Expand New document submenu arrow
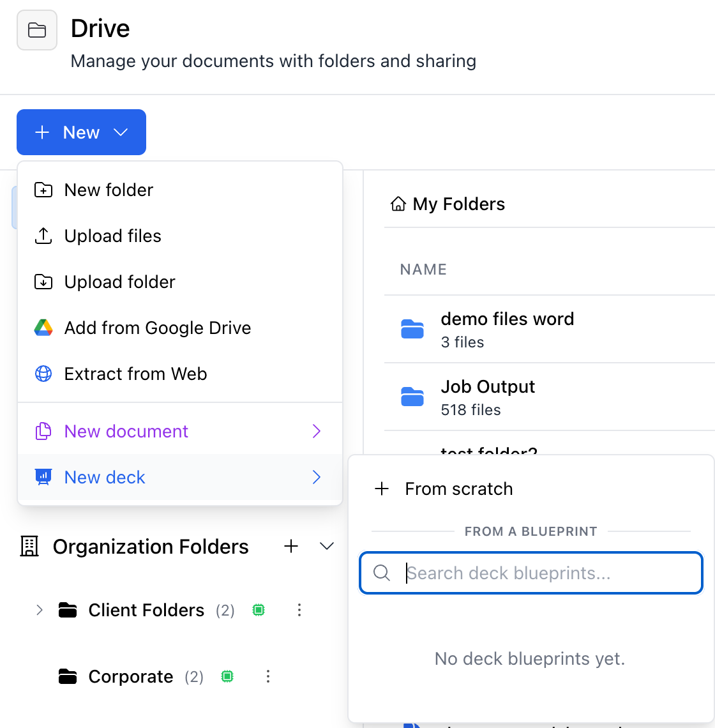The width and height of the screenshot is (715, 728). [317, 431]
